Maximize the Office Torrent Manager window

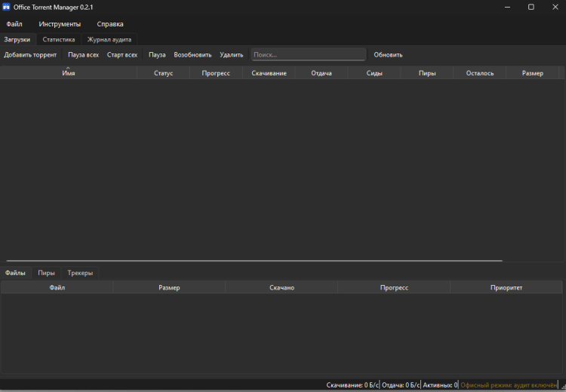531,7
